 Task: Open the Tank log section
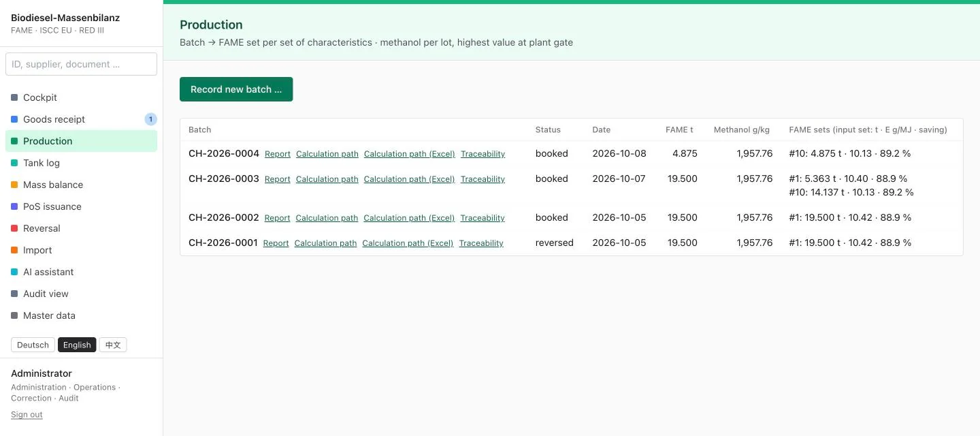(x=81, y=163)
